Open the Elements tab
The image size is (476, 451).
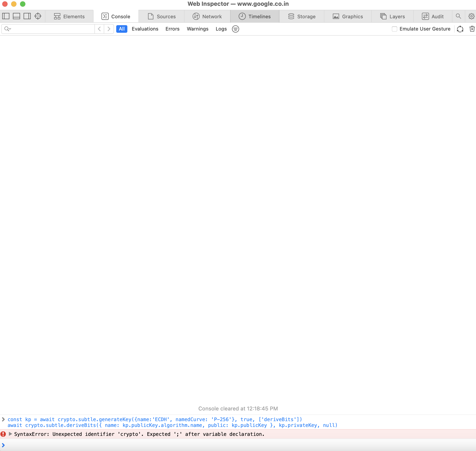(x=69, y=16)
